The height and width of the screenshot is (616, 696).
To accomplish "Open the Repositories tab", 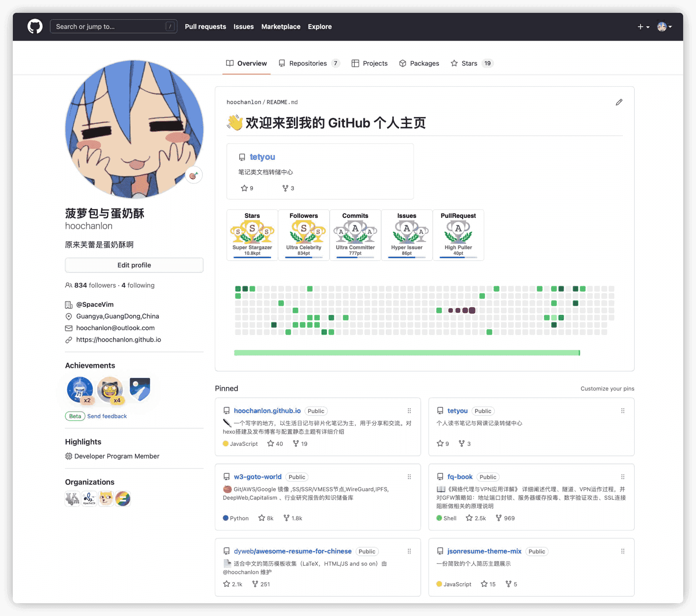I will click(308, 63).
